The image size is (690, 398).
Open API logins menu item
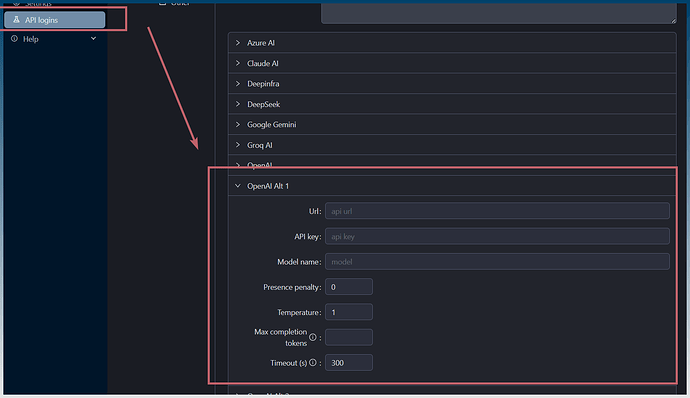click(x=55, y=20)
